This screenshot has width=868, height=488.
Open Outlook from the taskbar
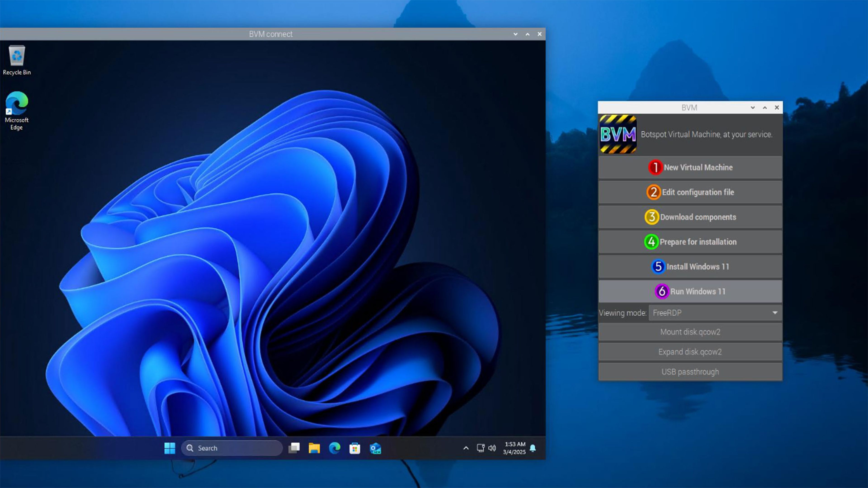375,448
